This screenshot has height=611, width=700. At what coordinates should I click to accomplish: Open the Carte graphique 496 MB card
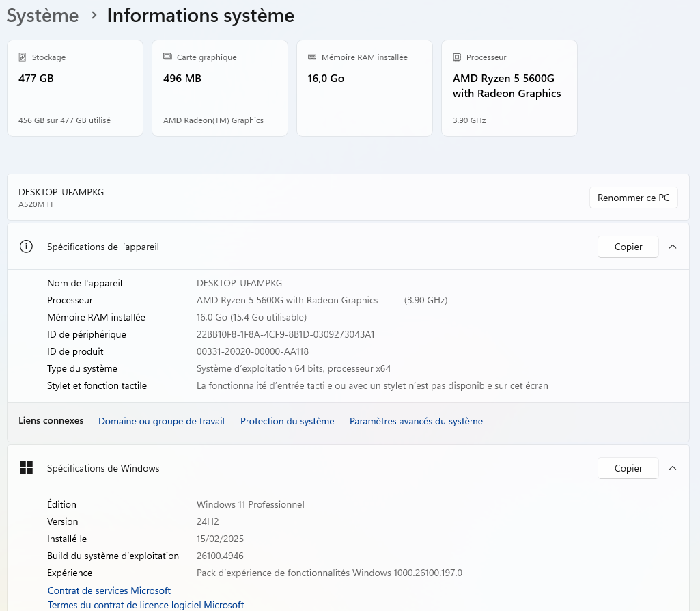tap(220, 88)
